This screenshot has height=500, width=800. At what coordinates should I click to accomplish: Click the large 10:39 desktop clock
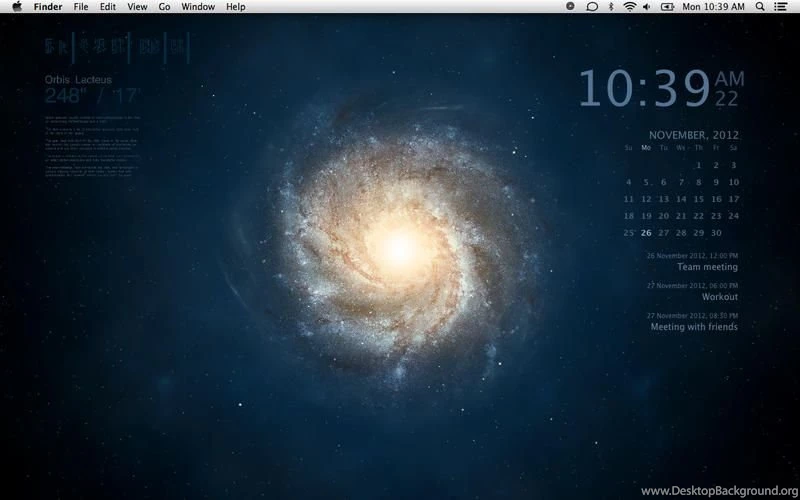click(x=643, y=88)
